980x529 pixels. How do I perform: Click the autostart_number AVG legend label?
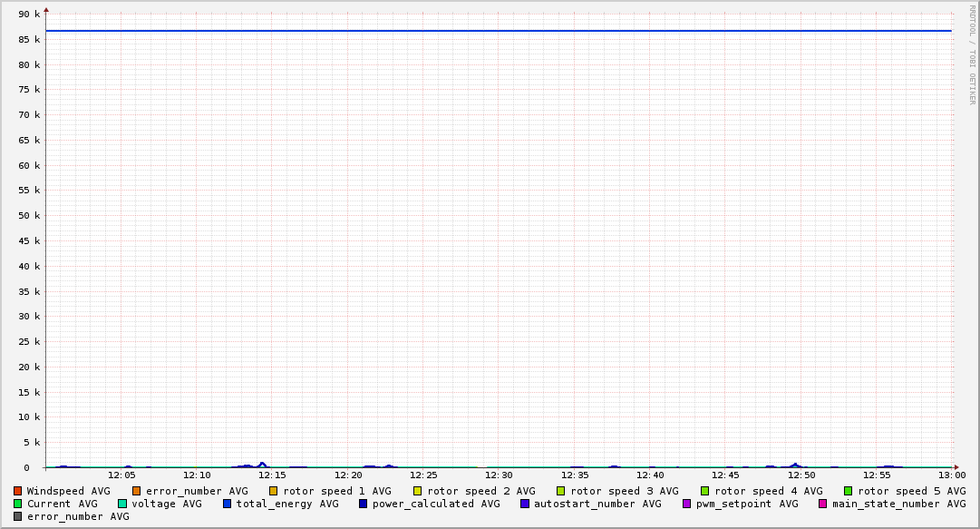(x=597, y=504)
